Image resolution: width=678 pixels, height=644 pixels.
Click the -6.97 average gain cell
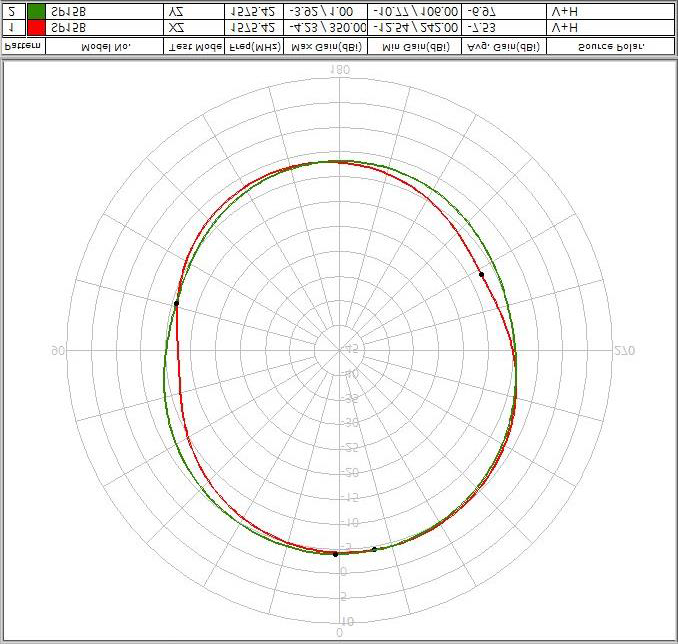click(482, 10)
